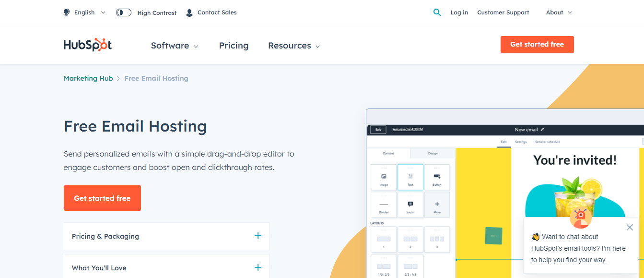Image resolution: width=644 pixels, height=278 pixels.
Task: Choose the 1/3 : 2/3 layout thumbnail
Action: [x=384, y=266]
